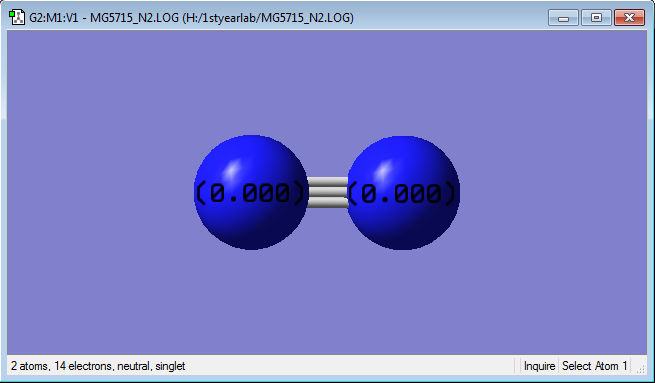Image resolution: width=655 pixels, height=383 pixels.
Task: Click the '2 atoms, 14 electrons' status text
Action: pyautogui.click(x=98, y=366)
